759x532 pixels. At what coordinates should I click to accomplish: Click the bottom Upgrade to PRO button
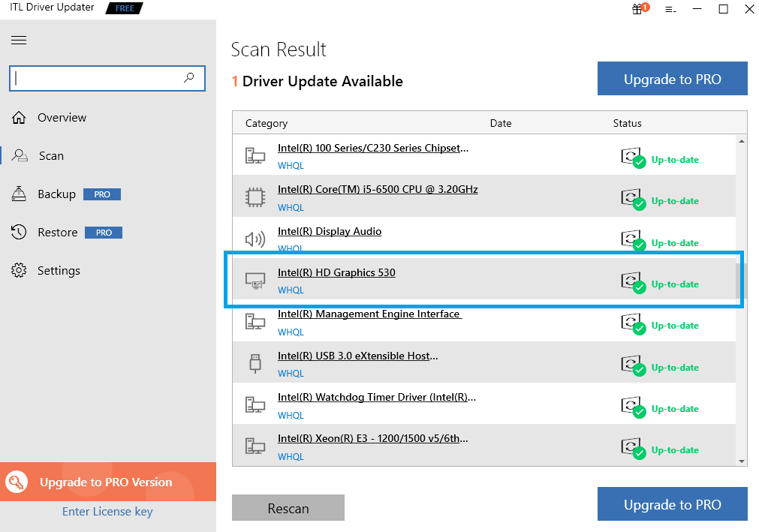[673, 504]
